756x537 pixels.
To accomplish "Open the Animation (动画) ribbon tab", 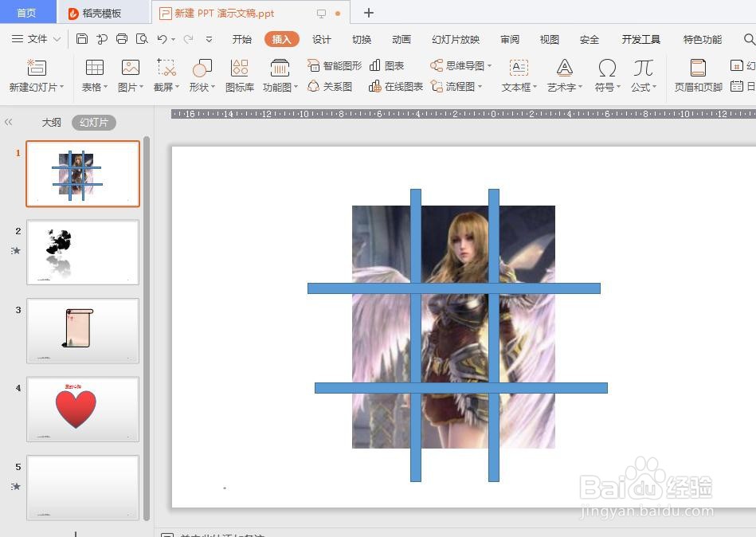I will 402,40.
